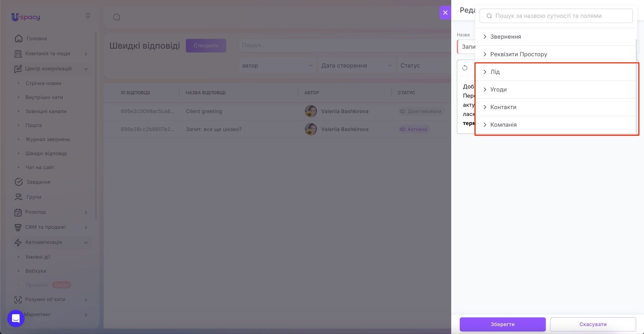Click the search magnifier icon in top bar
Viewport: 644px width, 334px height.
[117, 17]
